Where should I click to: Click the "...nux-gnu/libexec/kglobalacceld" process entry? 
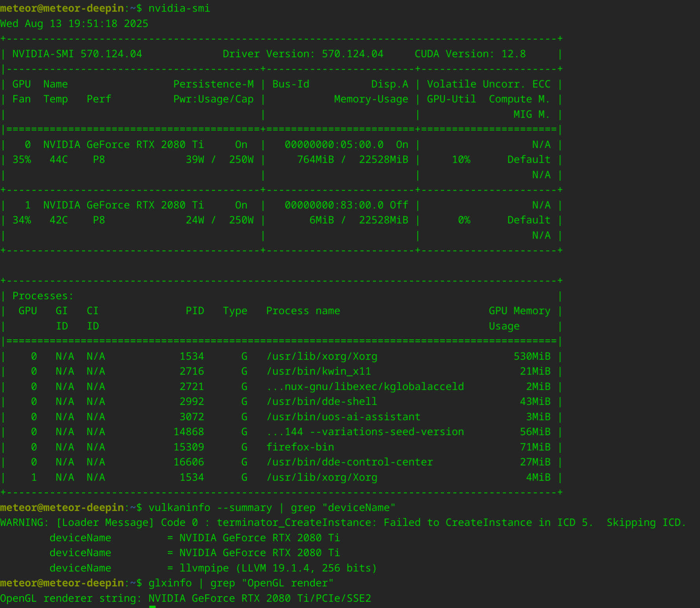point(365,387)
